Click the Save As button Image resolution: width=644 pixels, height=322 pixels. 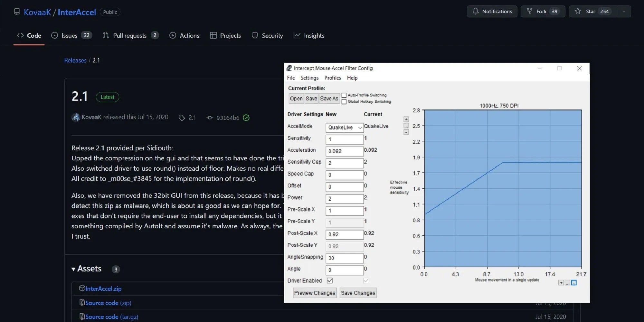(329, 99)
